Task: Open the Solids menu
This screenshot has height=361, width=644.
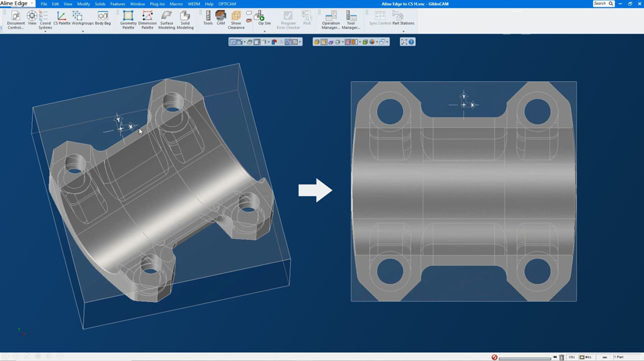Action: [x=100, y=4]
